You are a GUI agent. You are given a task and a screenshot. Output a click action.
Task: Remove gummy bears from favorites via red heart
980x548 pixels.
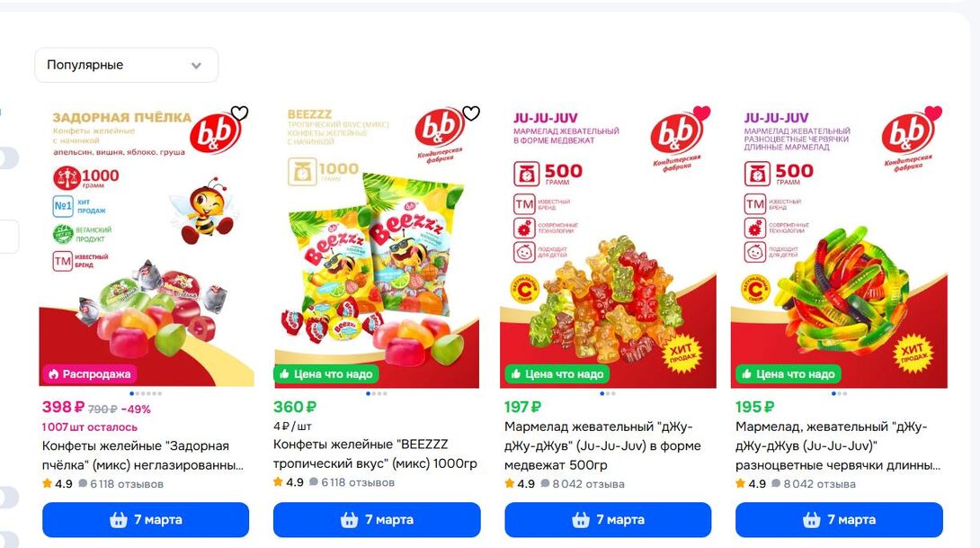click(702, 113)
